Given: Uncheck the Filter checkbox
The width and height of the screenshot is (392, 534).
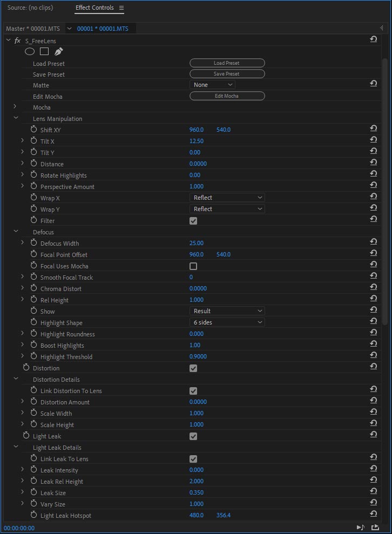Looking at the screenshot, I should 193,221.
